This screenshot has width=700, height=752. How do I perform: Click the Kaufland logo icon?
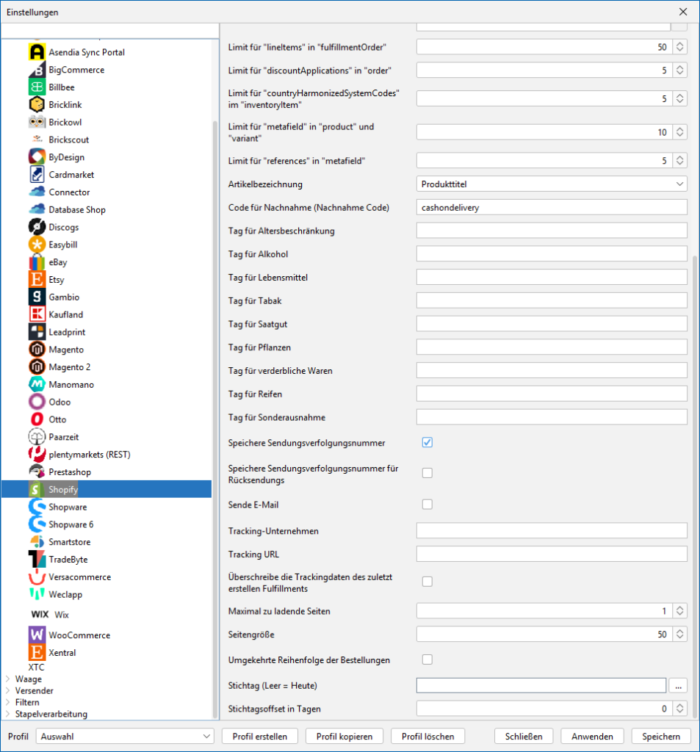coord(37,314)
